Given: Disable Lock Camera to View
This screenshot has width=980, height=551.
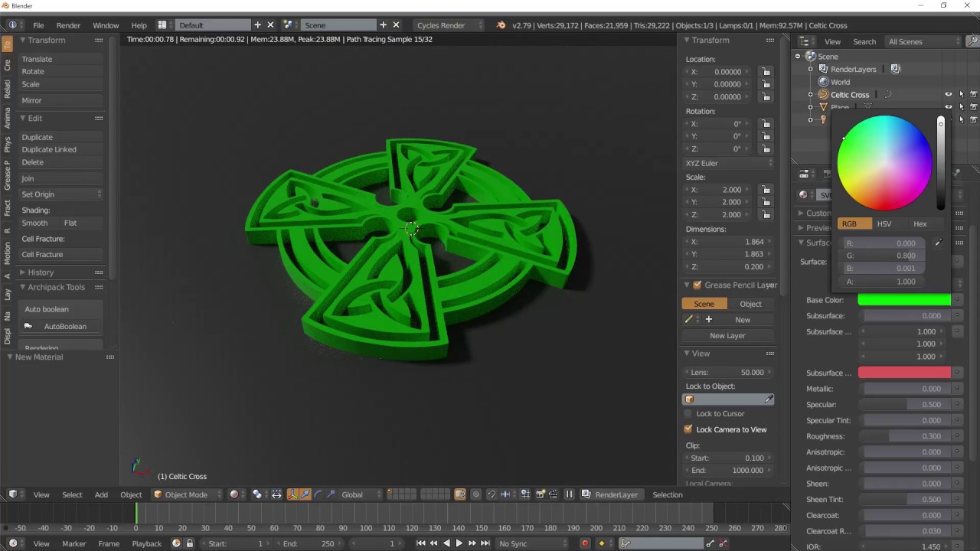Looking at the screenshot, I should point(688,429).
